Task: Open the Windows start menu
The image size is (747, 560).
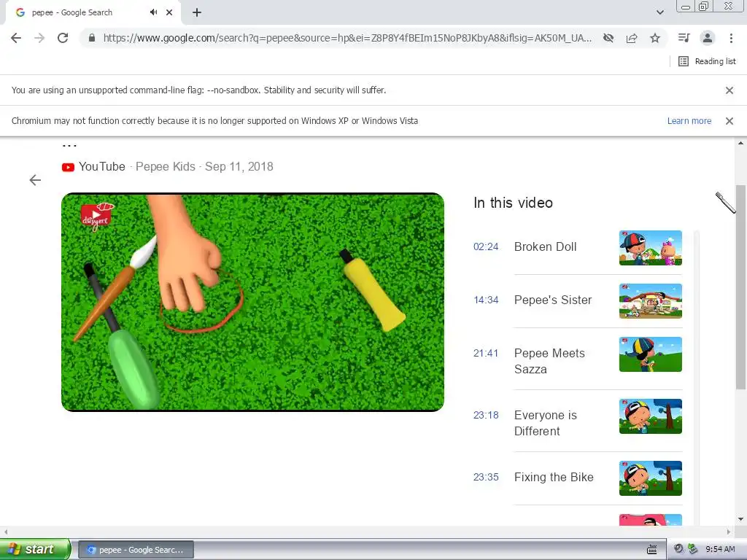Action: [x=35, y=549]
